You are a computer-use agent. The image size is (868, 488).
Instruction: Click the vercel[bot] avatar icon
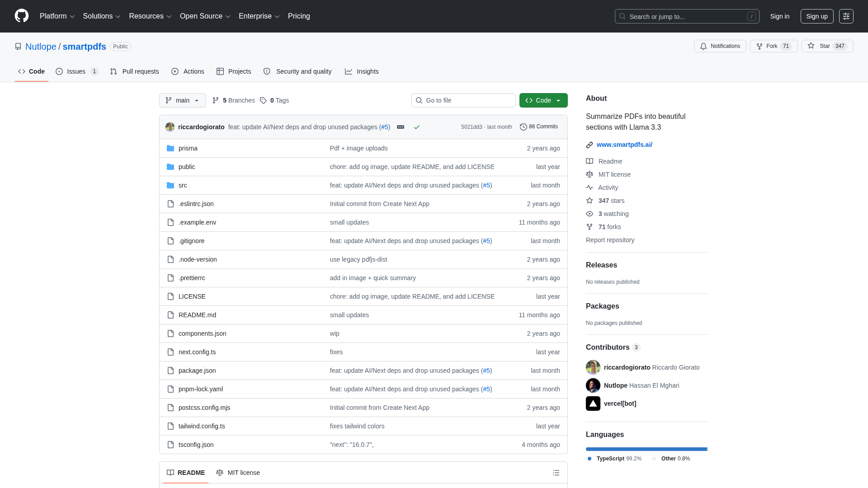pos(593,404)
